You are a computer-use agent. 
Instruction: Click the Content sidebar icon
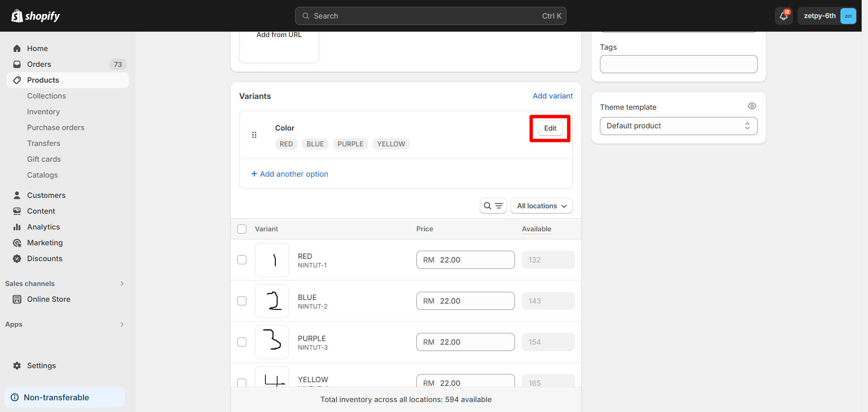tap(17, 211)
